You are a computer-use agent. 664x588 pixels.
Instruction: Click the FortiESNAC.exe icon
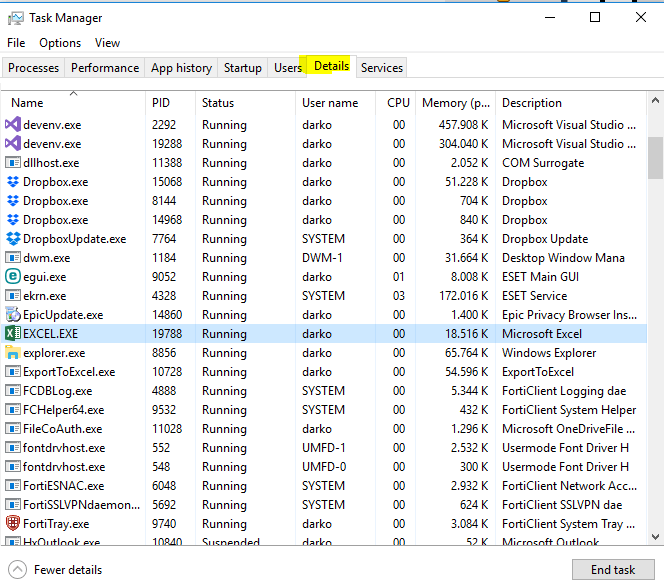pyautogui.click(x=13, y=486)
